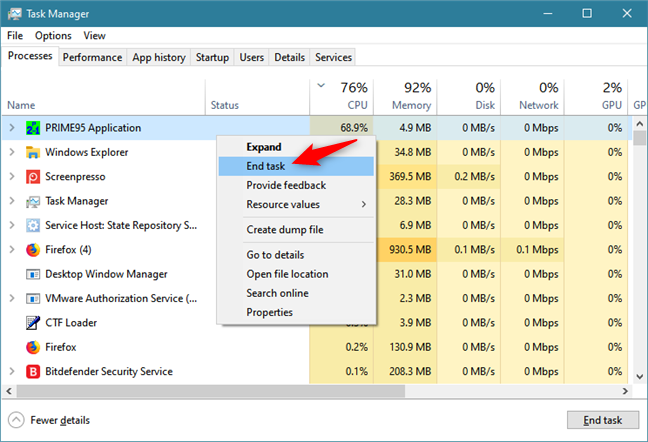Open the File menu

15,36
